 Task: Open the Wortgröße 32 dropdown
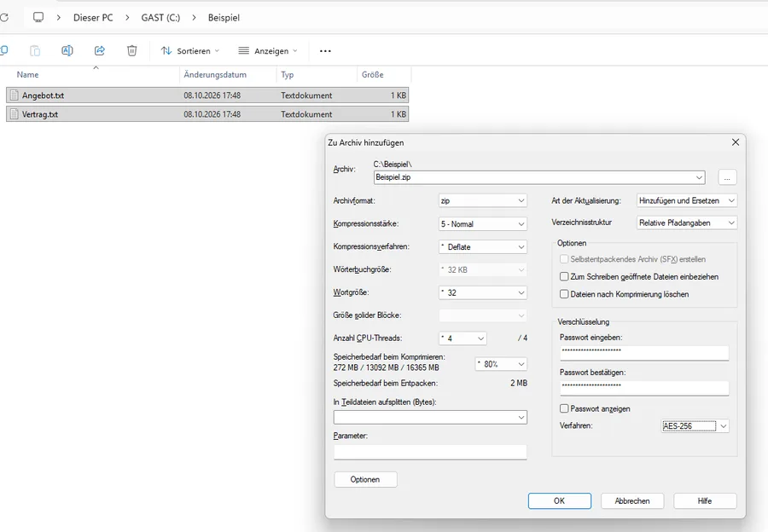click(x=483, y=292)
